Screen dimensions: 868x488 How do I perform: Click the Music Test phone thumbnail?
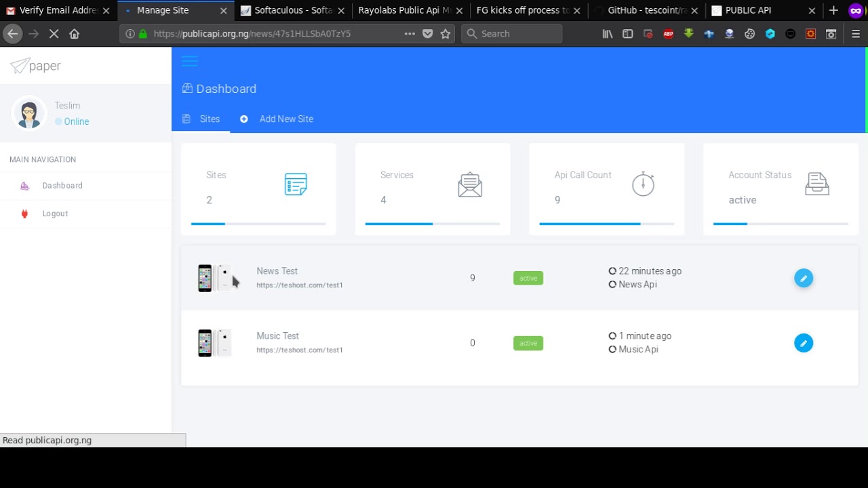pos(214,343)
